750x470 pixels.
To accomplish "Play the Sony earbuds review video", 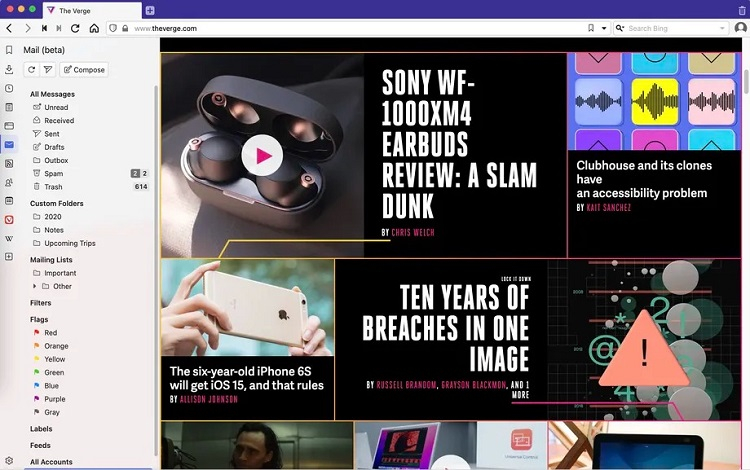I will point(262,155).
